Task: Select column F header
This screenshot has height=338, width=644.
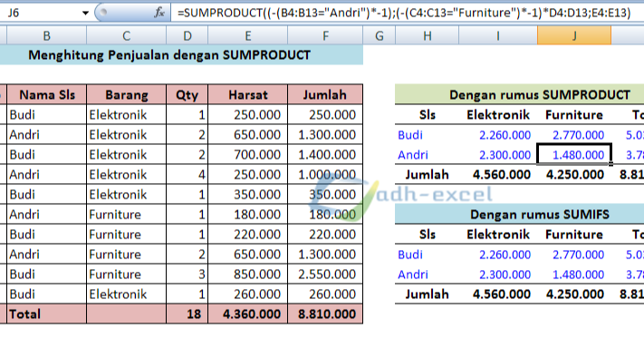Action: click(325, 35)
